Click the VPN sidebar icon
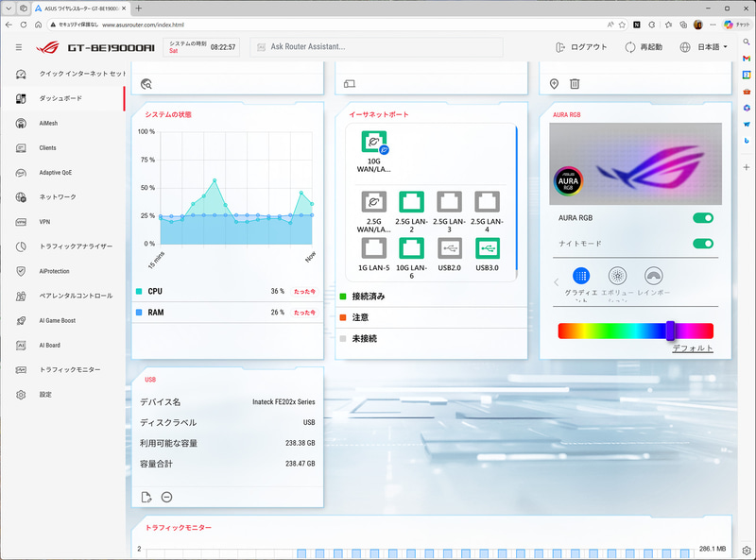 pyautogui.click(x=21, y=222)
